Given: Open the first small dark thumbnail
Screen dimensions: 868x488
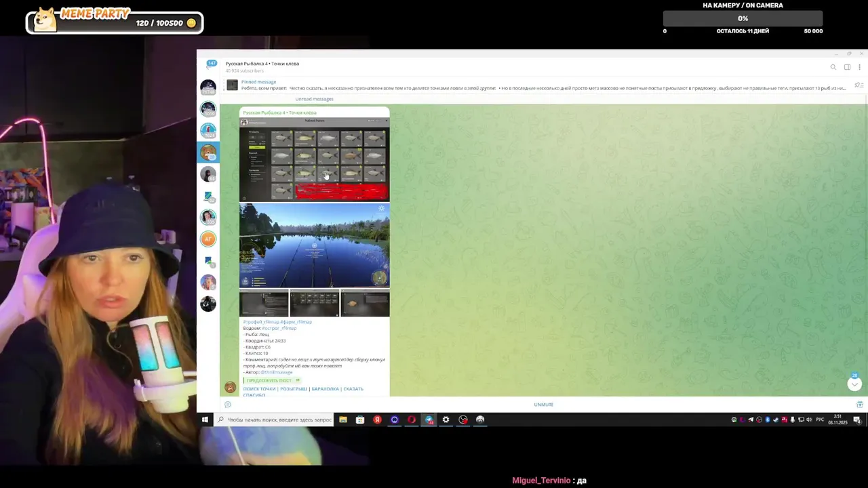Looking at the screenshot, I should click(x=264, y=303).
